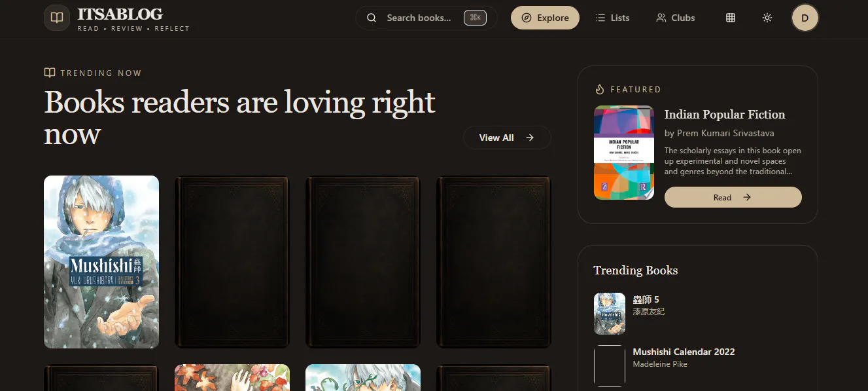This screenshot has width=868, height=391.
Task: Open trending book 蟲師 5 title
Action: (x=646, y=299)
